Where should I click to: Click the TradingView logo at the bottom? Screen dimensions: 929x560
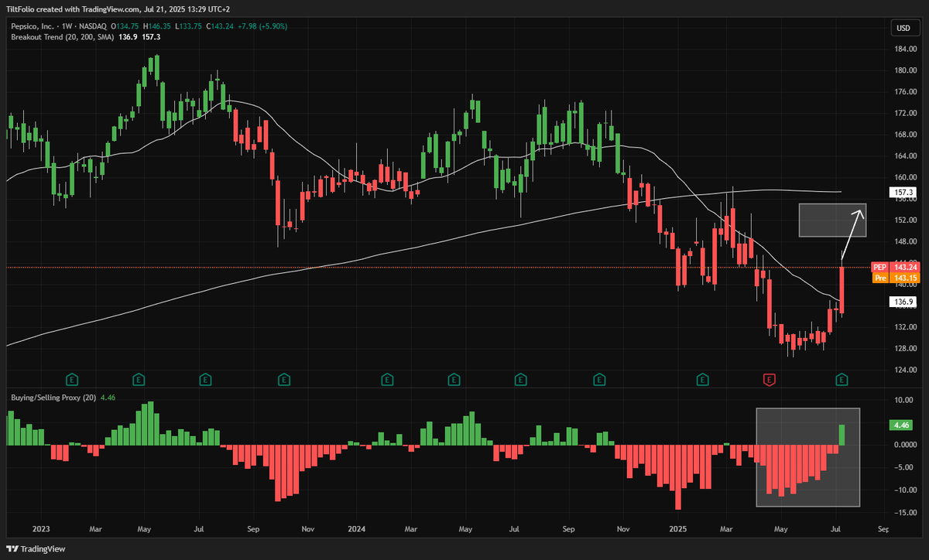[x=36, y=549]
